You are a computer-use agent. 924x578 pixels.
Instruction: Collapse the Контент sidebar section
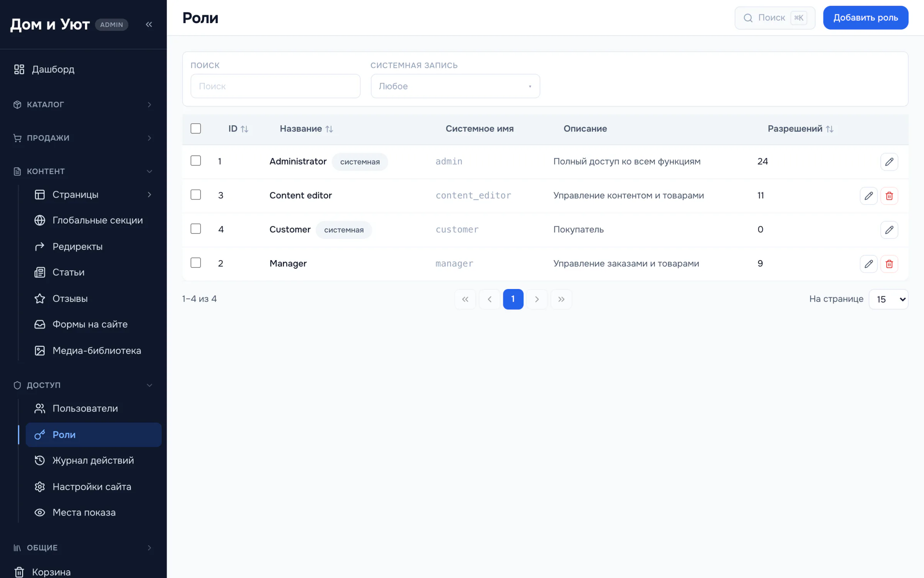(x=83, y=171)
